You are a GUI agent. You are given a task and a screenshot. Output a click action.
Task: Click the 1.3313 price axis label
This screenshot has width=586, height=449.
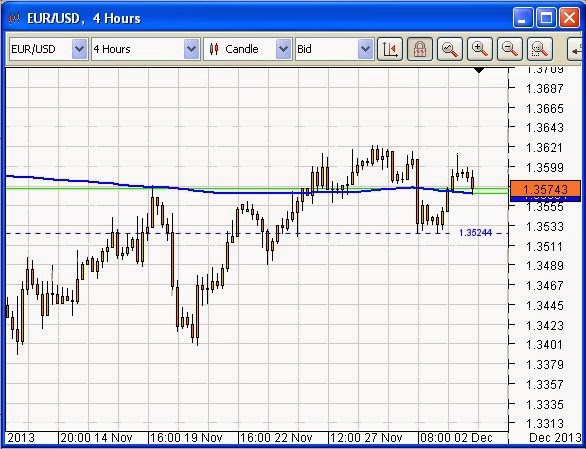pyautogui.click(x=544, y=424)
